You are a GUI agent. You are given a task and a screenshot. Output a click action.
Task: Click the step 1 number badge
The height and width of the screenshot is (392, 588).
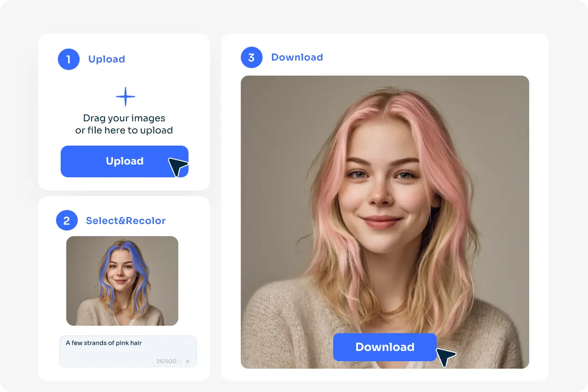(x=69, y=59)
